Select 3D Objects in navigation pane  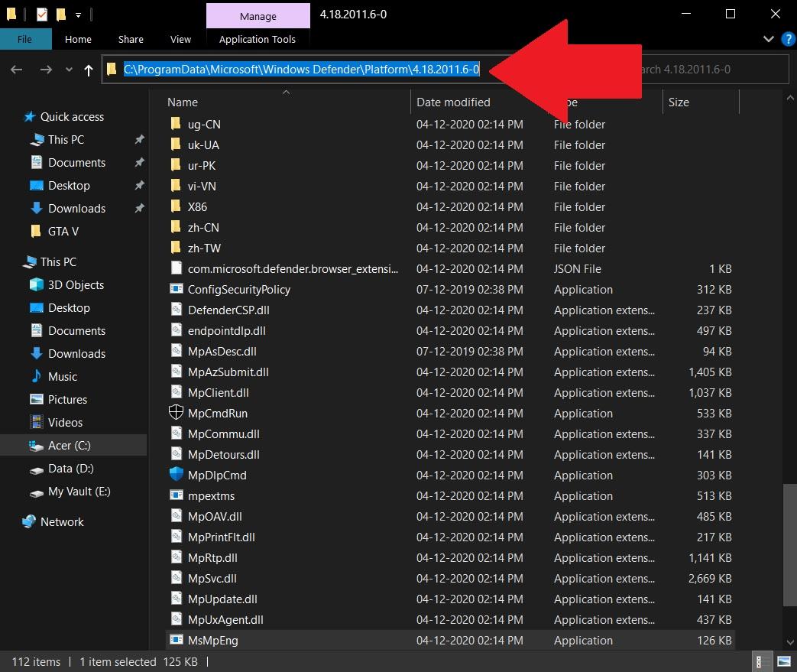[x=75, y=285]
